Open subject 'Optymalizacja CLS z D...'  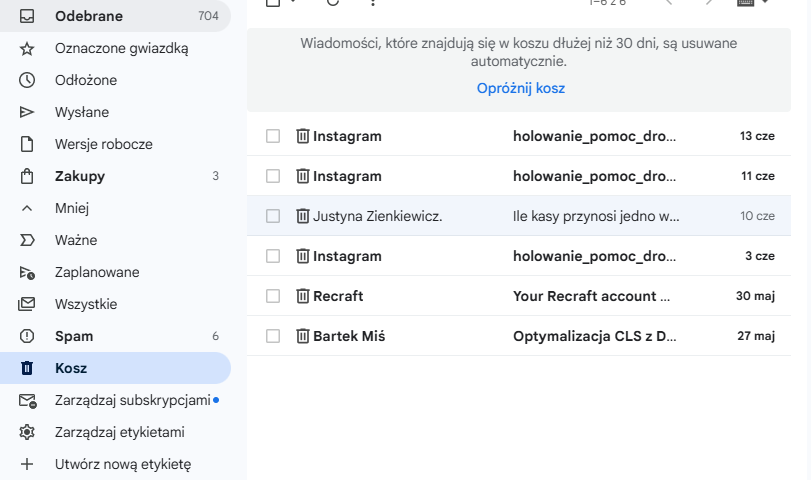pyautogui.click(x=595, y=336)
